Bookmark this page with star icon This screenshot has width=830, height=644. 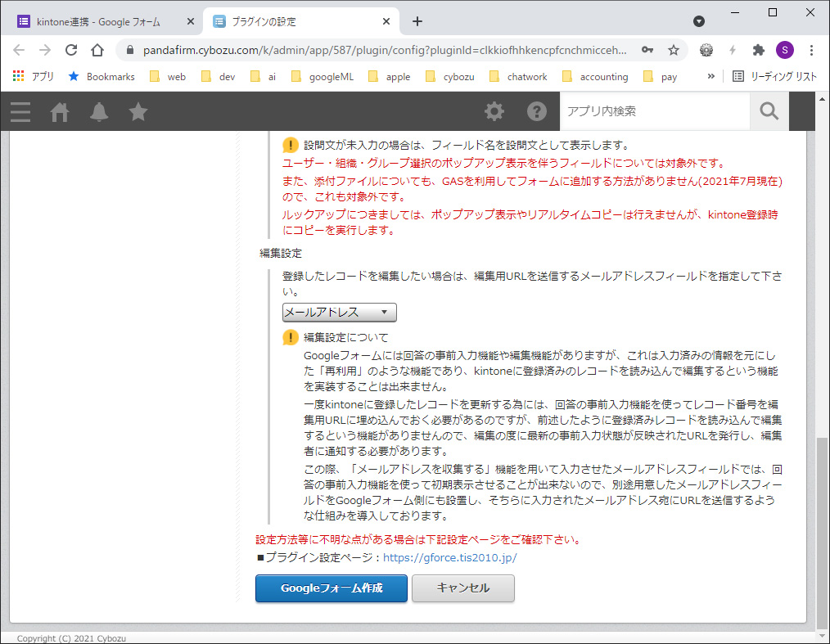pos(674,50)
